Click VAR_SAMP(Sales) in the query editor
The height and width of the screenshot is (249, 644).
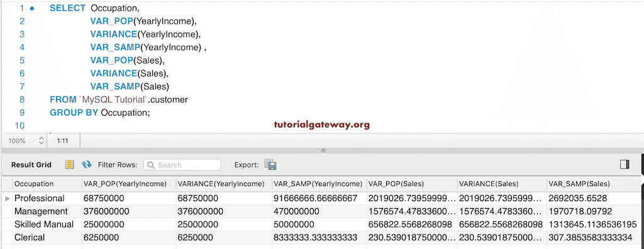tap(130, 86)
